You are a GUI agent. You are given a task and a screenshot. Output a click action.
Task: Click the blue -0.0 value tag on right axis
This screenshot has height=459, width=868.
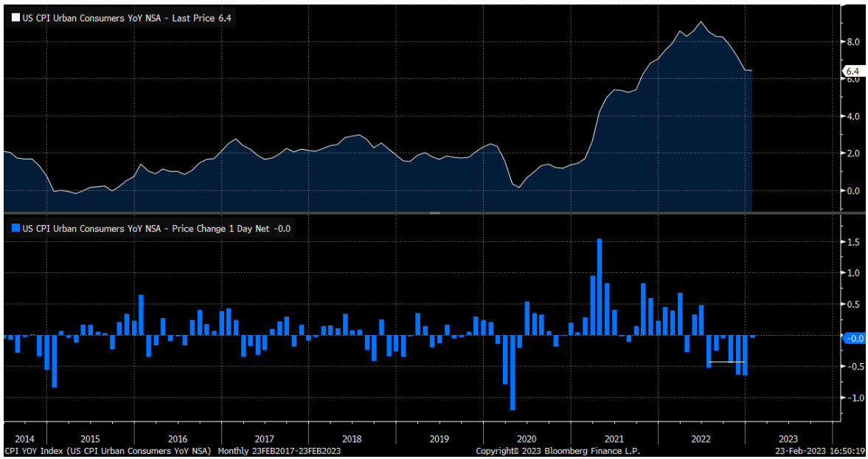point(854,338)
